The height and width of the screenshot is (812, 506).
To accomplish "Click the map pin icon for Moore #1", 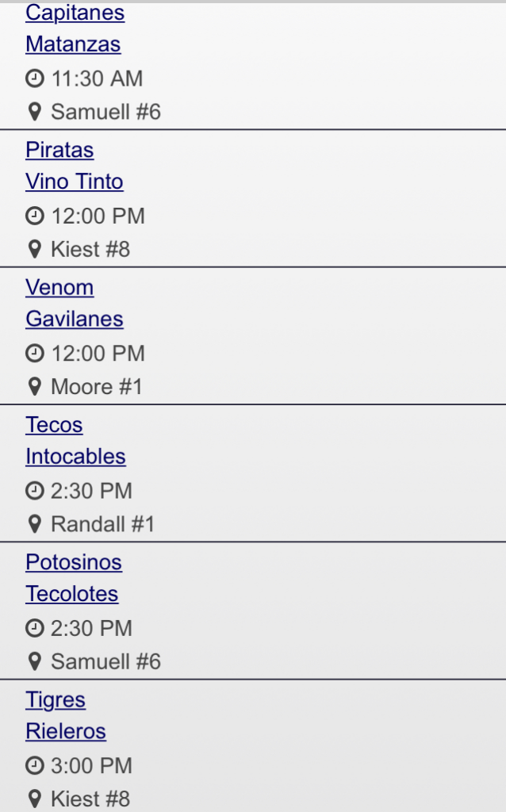I will [34, 387].
